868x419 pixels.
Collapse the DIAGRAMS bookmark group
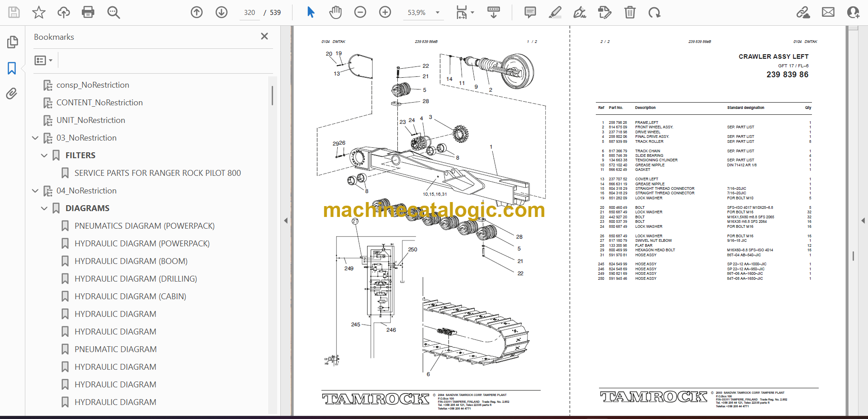(x=44, y=208)
